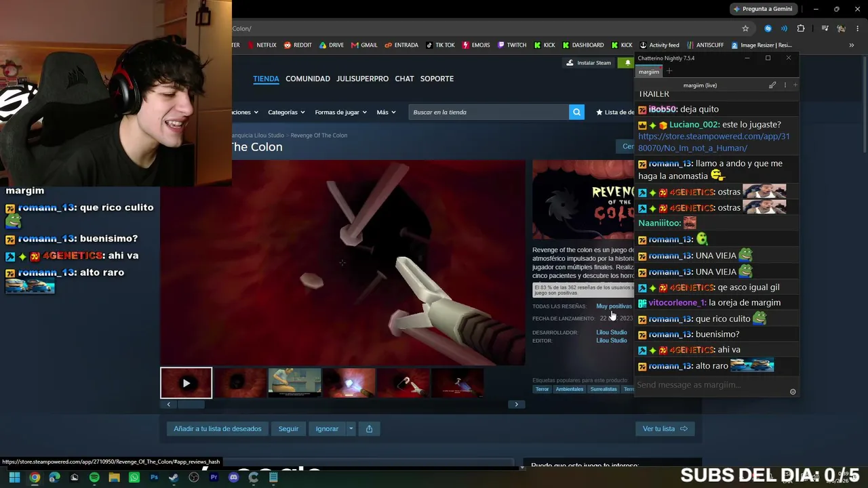Expand the Formas de jugar dropdown
Screen dimensions: 868x488
pyautogui.click(x=340, y=112)
